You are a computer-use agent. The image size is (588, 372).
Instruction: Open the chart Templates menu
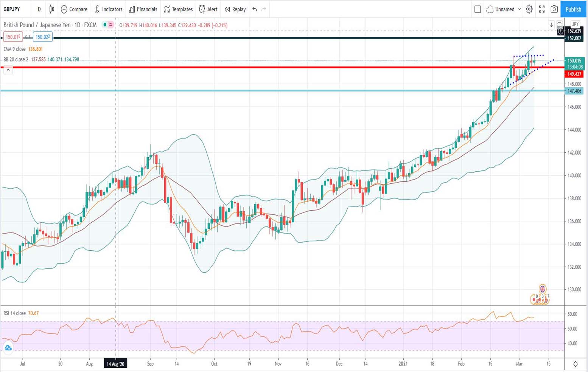pyautogui.click(x=178, y=9)
